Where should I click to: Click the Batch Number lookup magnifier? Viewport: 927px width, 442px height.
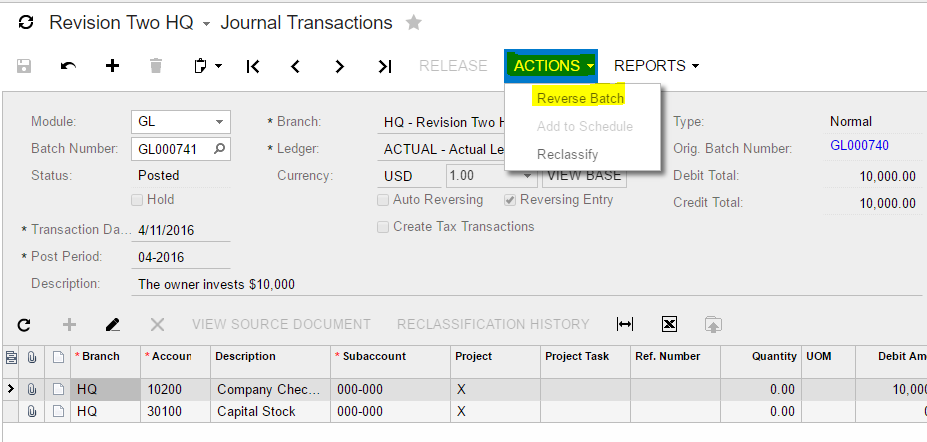(x=219, y=150)
